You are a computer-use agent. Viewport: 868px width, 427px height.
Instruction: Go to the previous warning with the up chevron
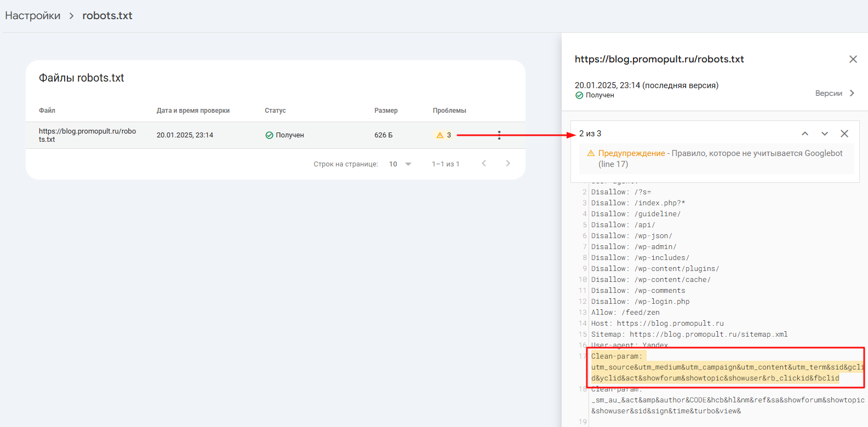point(804,134)
